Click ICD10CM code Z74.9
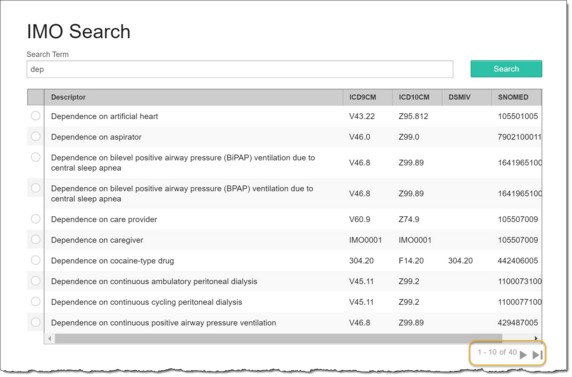 409,219
